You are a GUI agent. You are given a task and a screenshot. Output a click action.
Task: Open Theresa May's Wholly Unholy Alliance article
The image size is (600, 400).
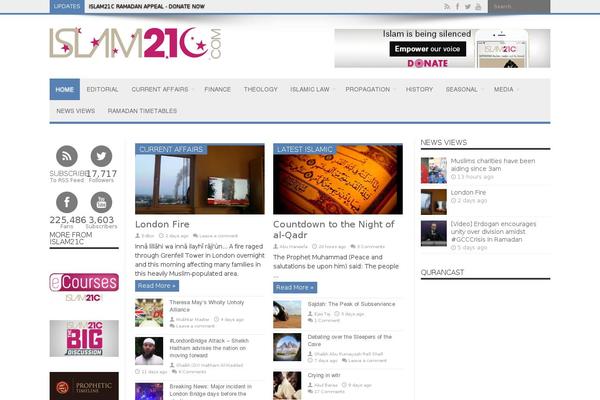point(207,306)
